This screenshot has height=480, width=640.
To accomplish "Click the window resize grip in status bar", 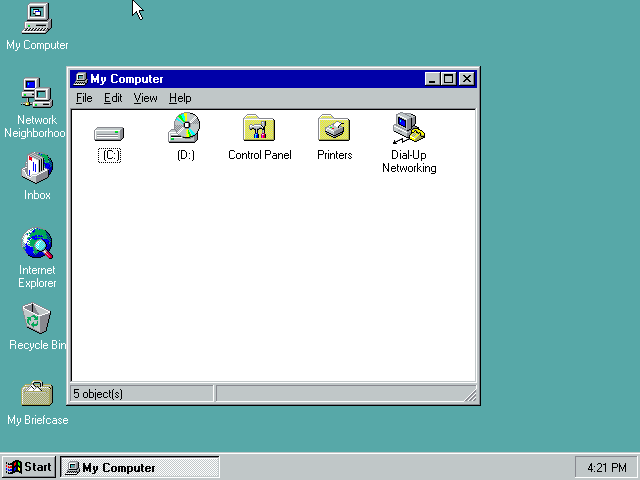I will point(471,396).
